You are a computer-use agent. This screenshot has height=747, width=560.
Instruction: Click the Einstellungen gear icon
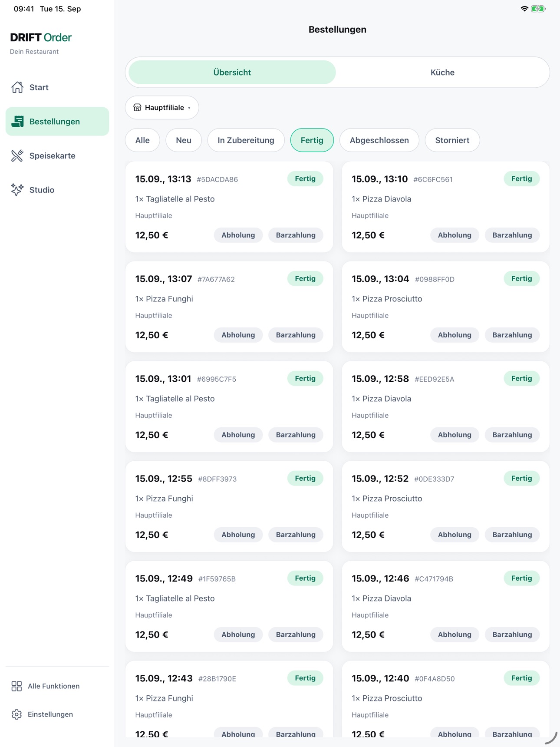pos(16,714)
